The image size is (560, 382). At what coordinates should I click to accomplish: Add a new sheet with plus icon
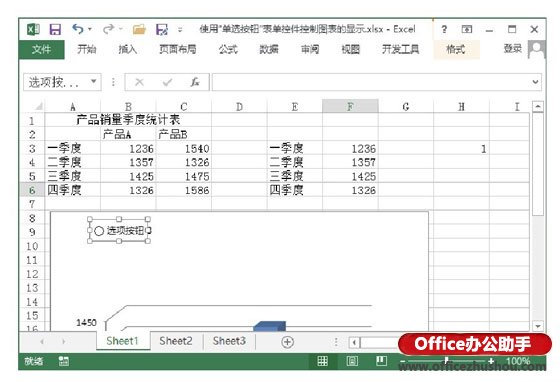(x=287, y=342)
